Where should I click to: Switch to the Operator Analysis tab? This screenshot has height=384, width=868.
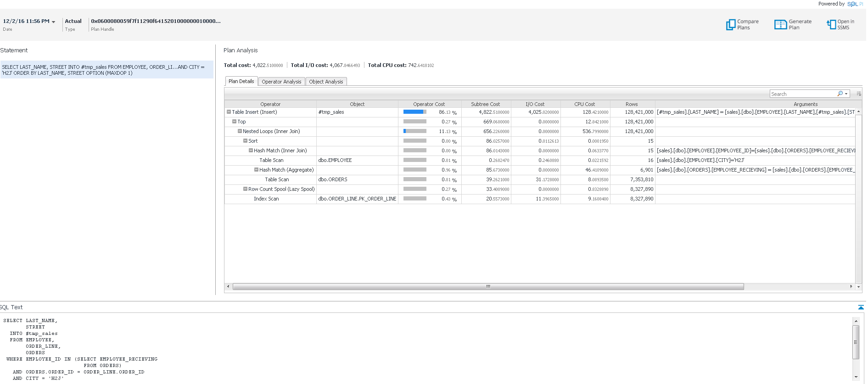point(281,82)
